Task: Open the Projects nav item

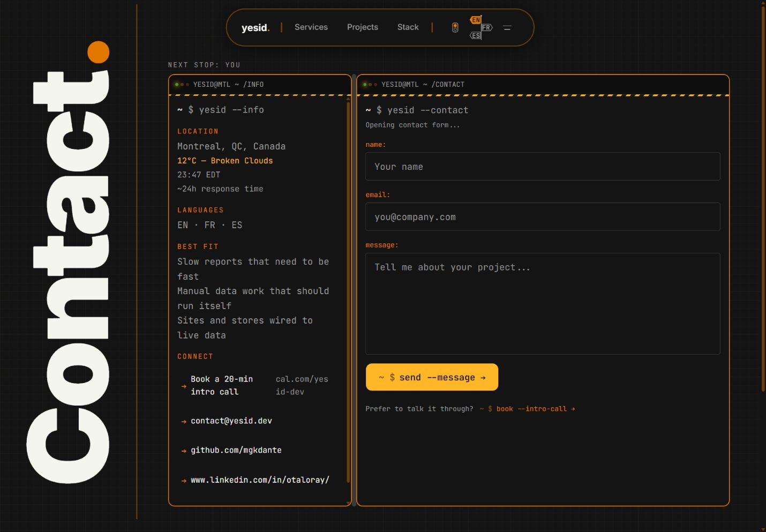Action: pos(363,27)
